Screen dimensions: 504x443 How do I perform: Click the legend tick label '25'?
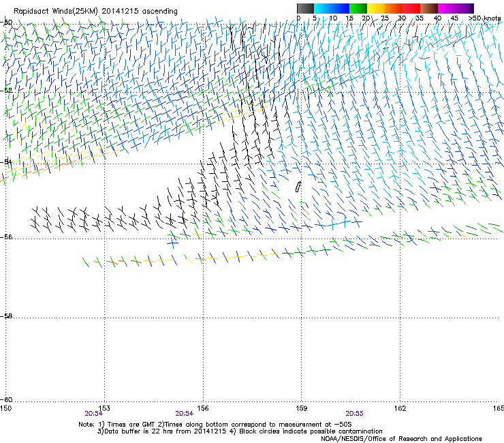(x=385, y=18)
